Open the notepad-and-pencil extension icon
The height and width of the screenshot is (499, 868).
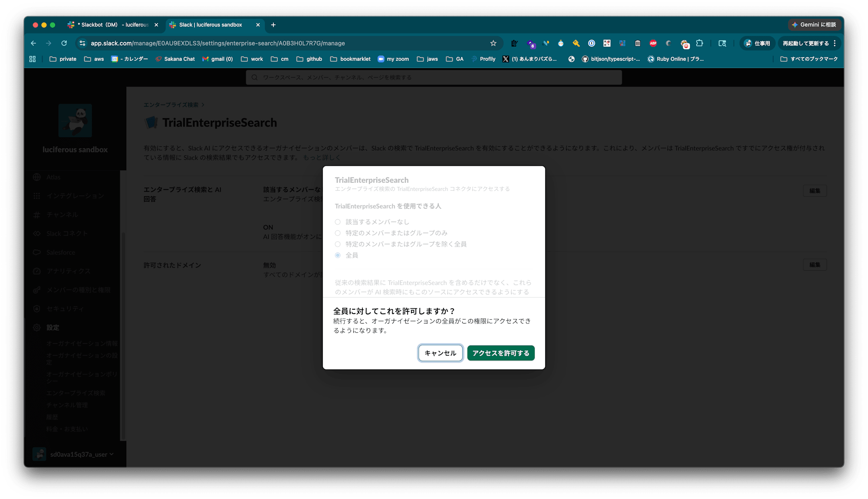pos(514,43)
